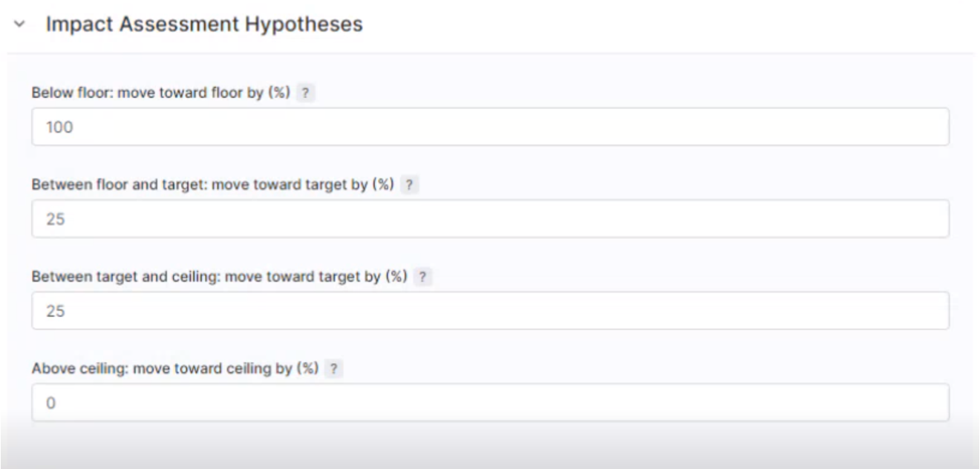Viewport: 980px width, 469px height.
Task: Show help for Between floor and target
Action: click(x=409, y=186)
